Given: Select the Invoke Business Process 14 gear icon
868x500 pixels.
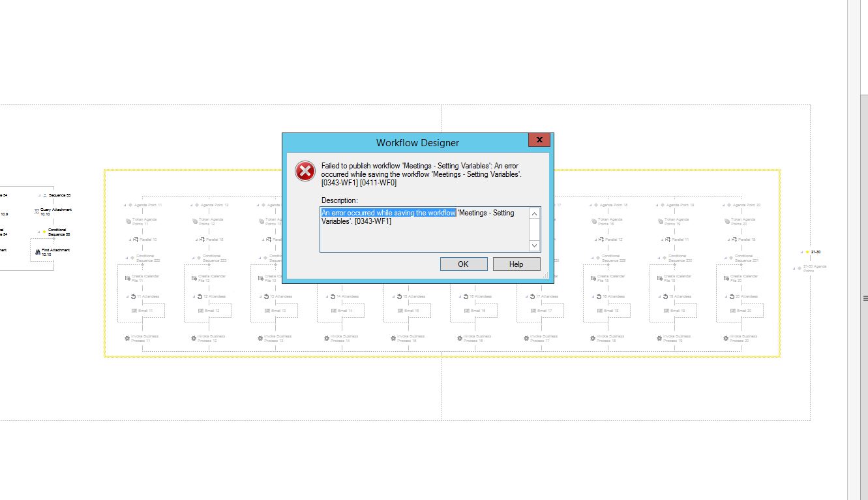Looking at the screenshot, I should pyautogui.click(x=327, y=338).
